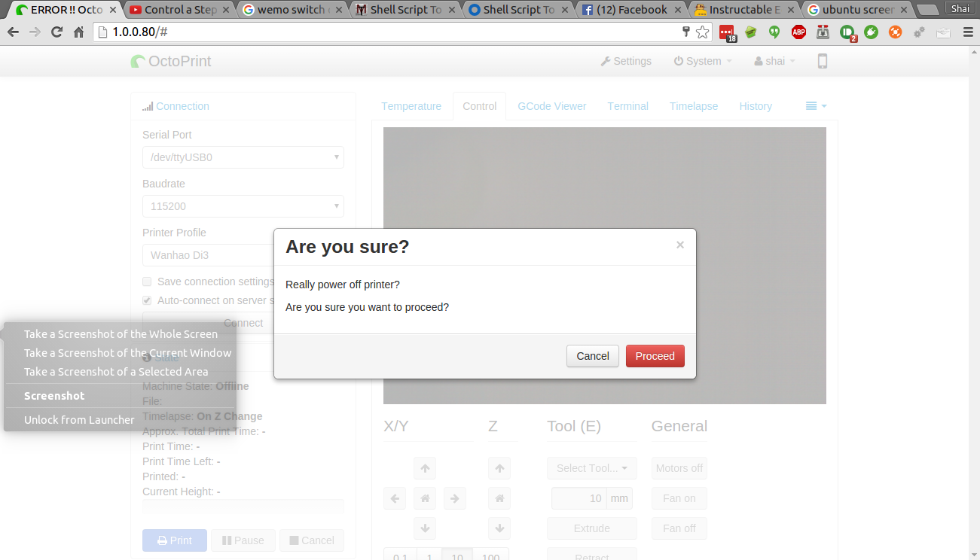Jog Y axis down arrow

coord(425,528)
